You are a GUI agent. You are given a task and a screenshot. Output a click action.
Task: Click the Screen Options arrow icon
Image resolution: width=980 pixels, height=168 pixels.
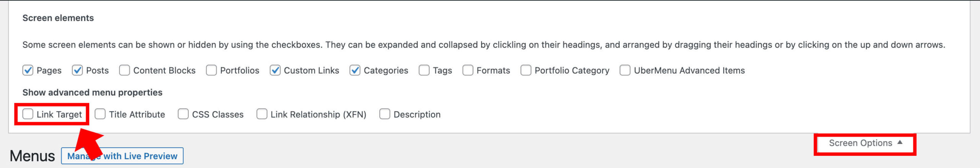click(x=900, y=142)
